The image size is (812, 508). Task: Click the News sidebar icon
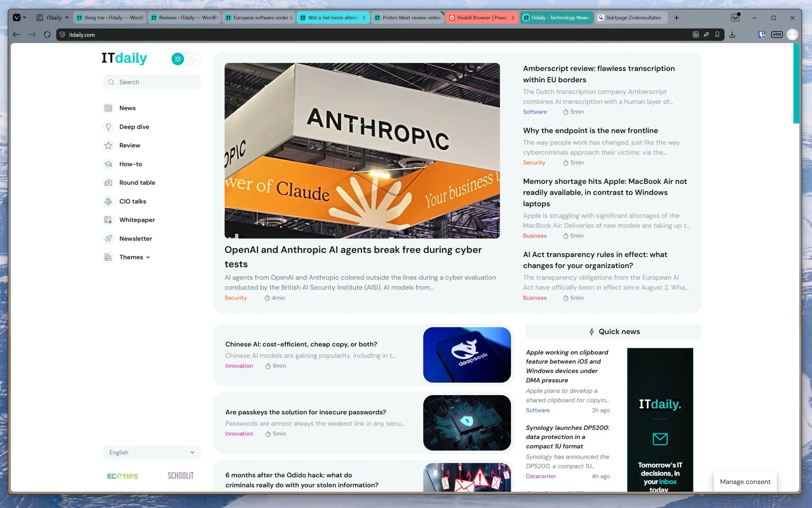[108, 108]
